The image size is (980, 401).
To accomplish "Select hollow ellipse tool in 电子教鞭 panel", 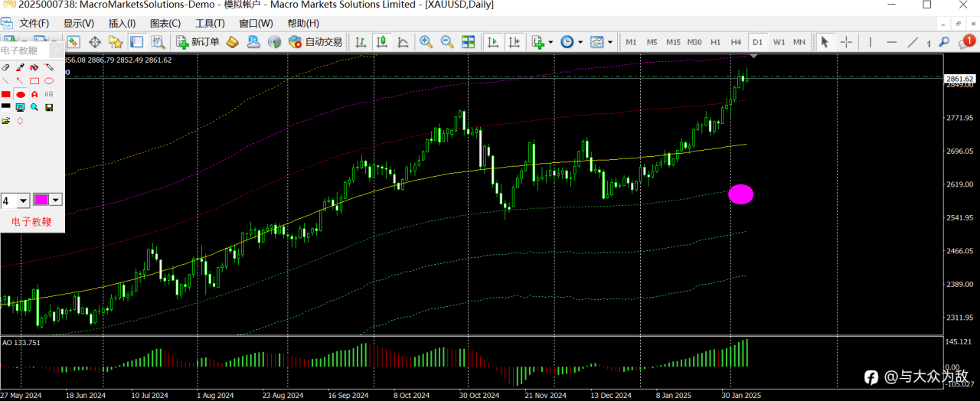I will (x=49, y=80).
